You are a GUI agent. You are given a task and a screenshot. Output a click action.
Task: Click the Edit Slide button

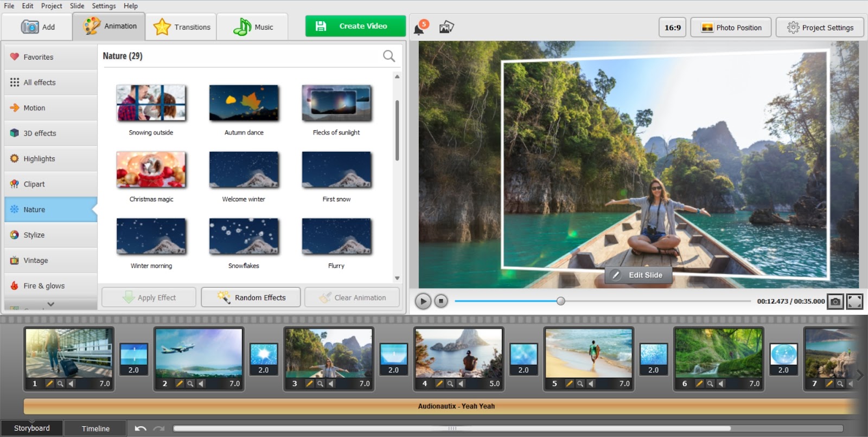[638, 275]
